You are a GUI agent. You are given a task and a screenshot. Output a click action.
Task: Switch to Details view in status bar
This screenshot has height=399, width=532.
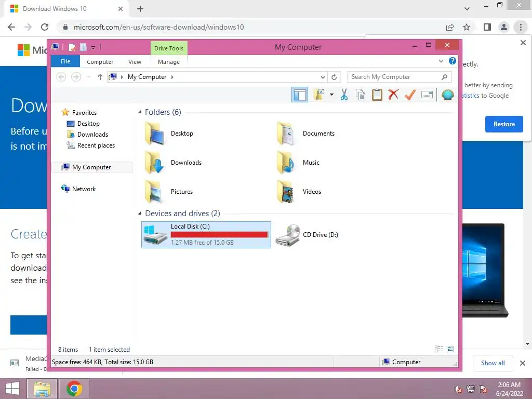coord(438,349)
